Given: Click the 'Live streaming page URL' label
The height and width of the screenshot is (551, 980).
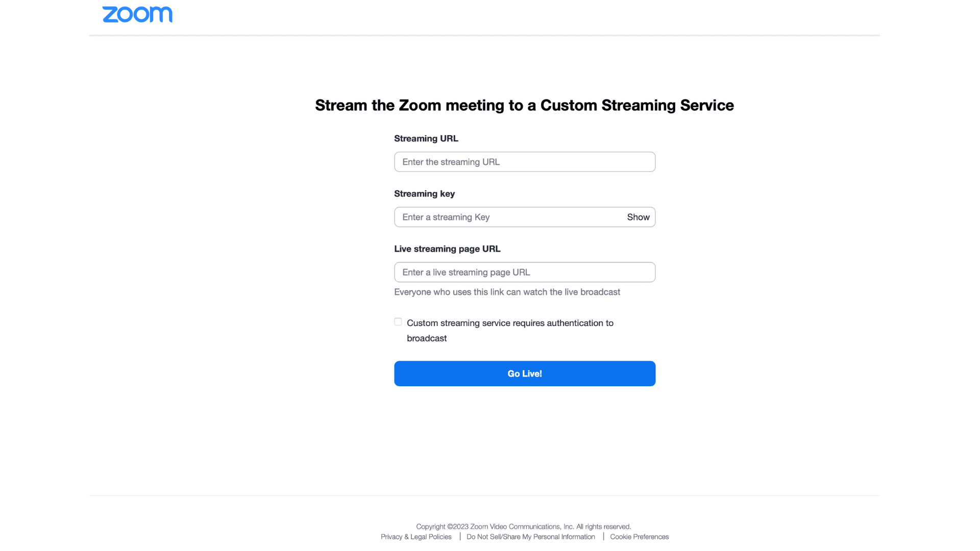Looking at the screenshot, I should [447, 248].
